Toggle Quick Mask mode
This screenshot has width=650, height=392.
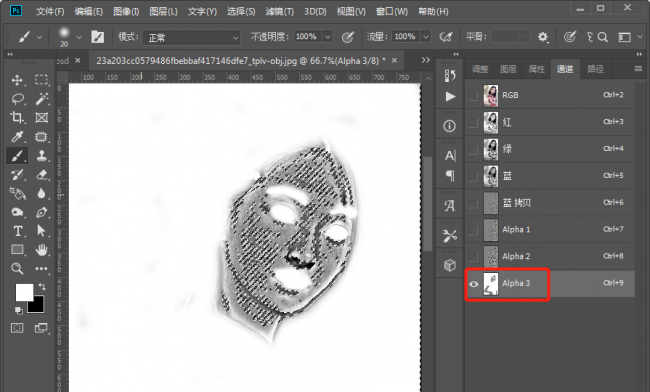tap(17, 328)
